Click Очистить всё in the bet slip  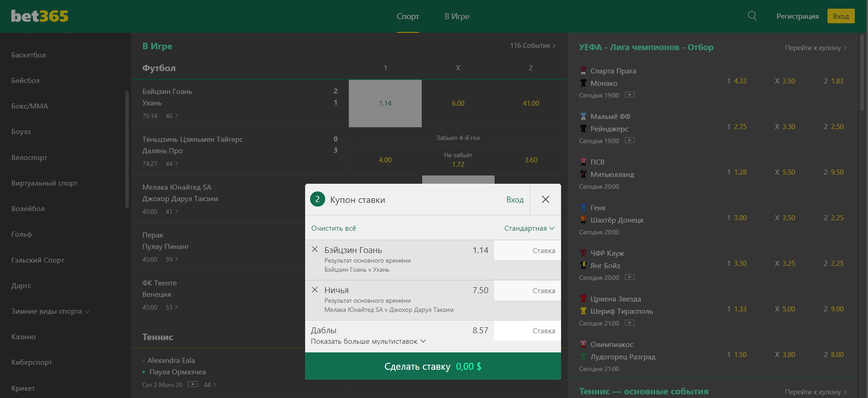point(333,228)
